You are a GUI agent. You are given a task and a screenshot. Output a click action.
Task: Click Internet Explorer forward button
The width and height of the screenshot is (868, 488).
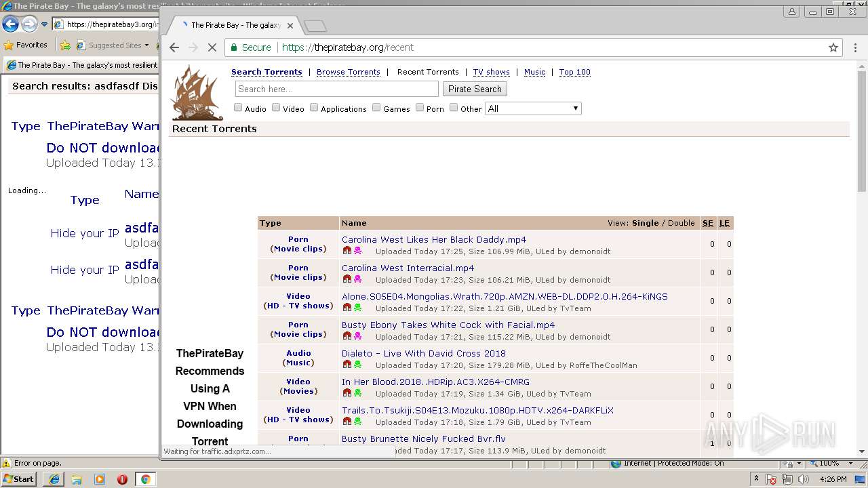pyautogui.click(x=29, y=24)
